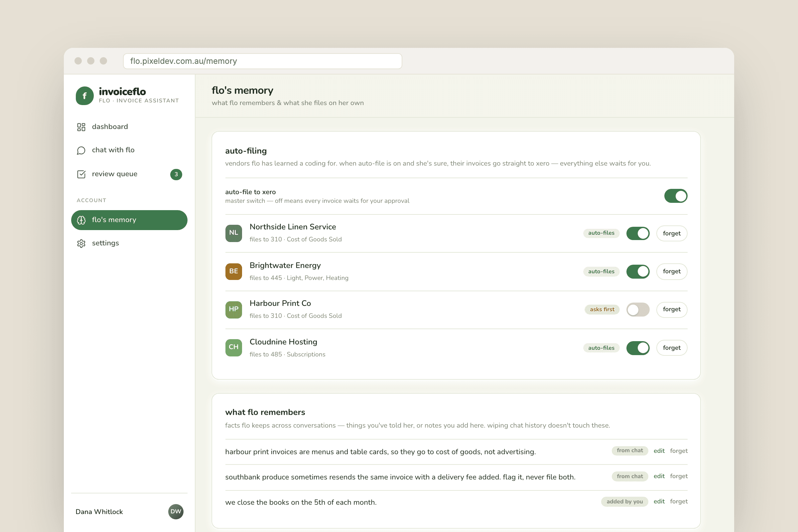Forget Harbour Print Co vendor
This screenshot has width=798, height=532.
(x=671, y=310)
